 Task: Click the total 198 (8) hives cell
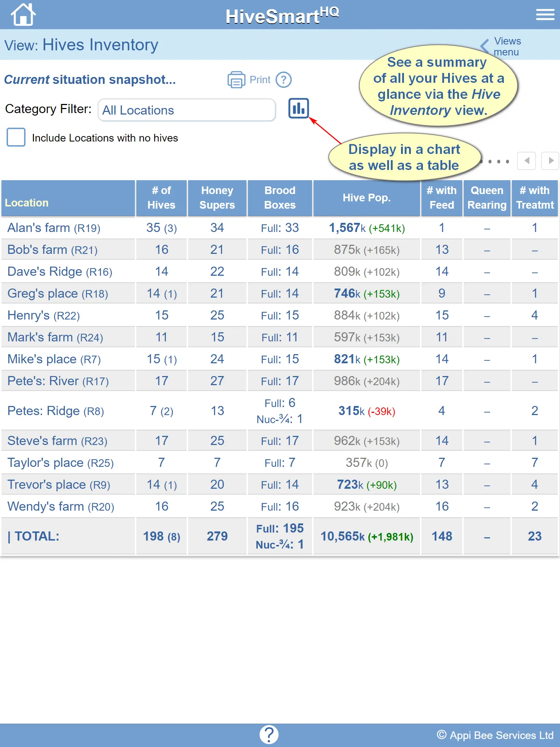162,536
